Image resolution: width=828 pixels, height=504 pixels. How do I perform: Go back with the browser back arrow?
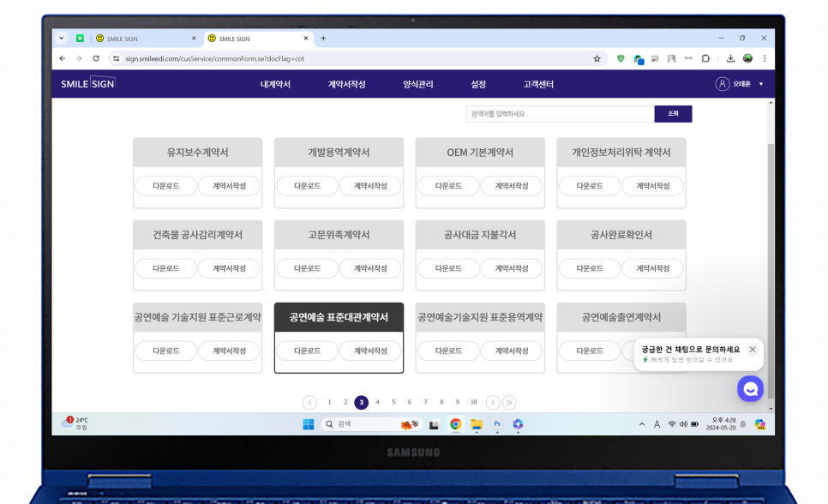63,58
